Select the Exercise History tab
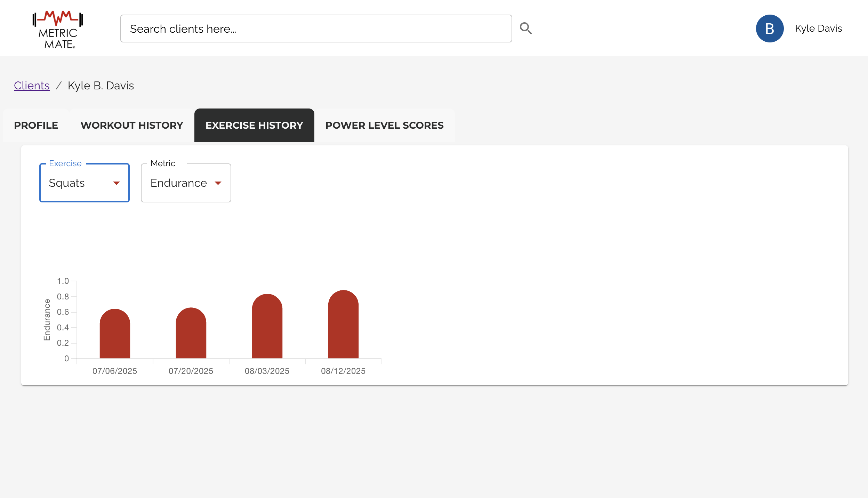Screen dimensions: 868x498 (254, 125)
